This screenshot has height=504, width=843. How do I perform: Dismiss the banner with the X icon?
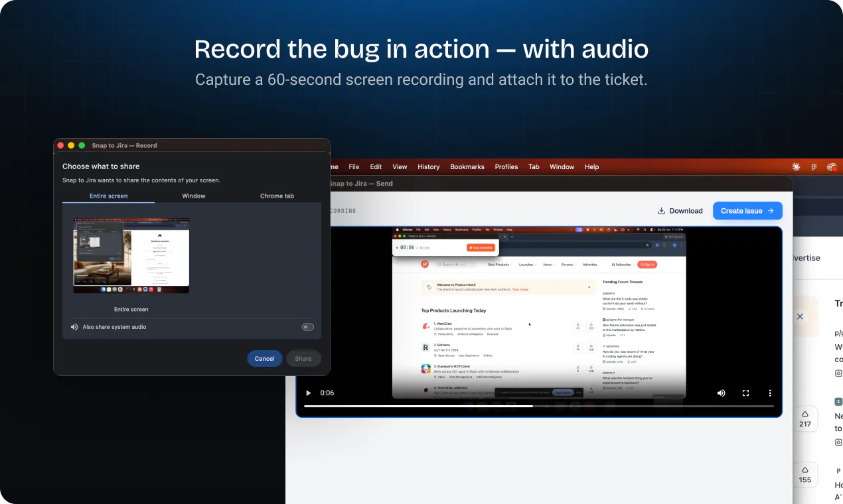pyautogui.click(x=800, y=317)
